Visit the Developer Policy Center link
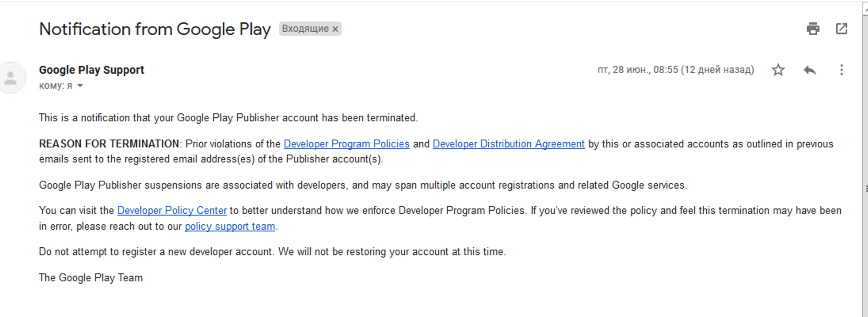Viewport: 868px width, 317px height. tap(172, 210)
